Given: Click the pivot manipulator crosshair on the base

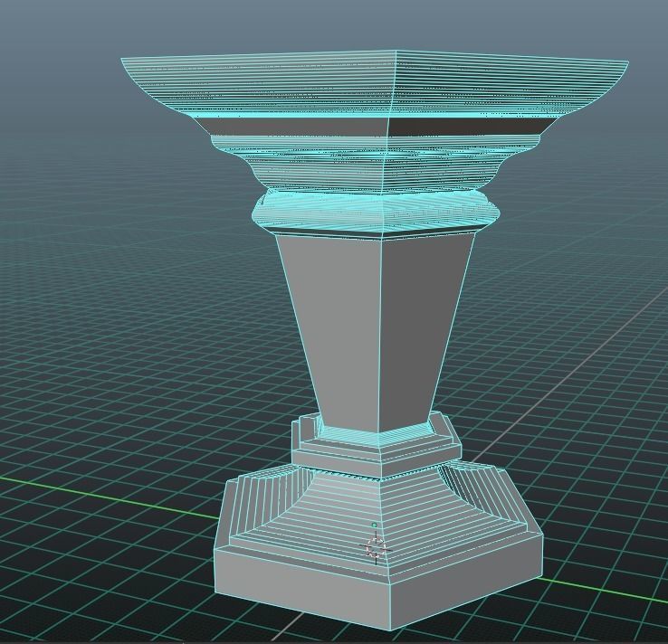Looking at the screenshot, I should (x=377, y=547).
